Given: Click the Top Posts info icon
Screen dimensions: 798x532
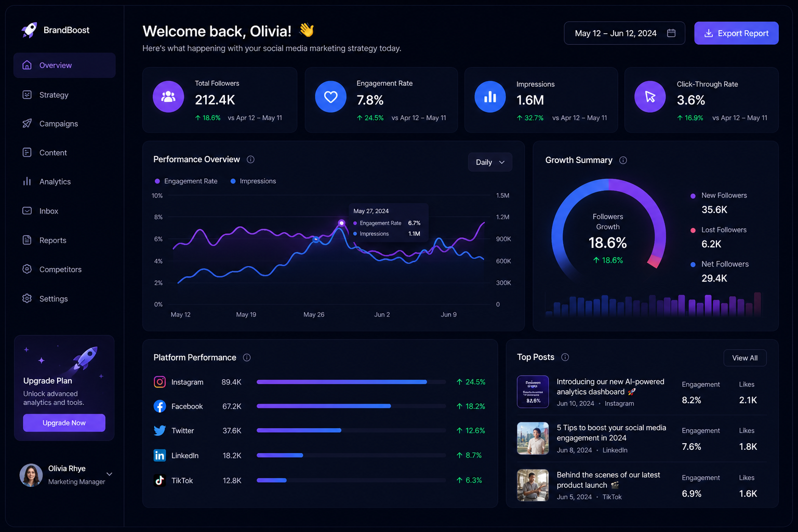Looking at the screenshot, I should click(x=565, y=357).
